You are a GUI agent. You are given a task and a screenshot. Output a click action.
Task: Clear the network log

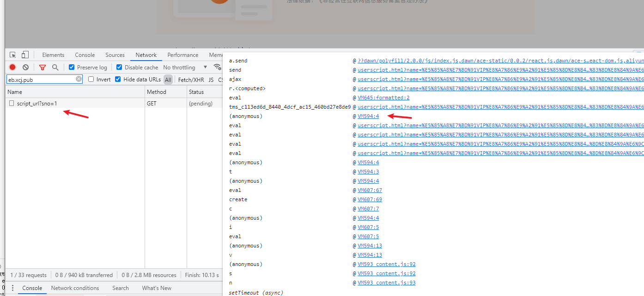[x=26, y=67]
